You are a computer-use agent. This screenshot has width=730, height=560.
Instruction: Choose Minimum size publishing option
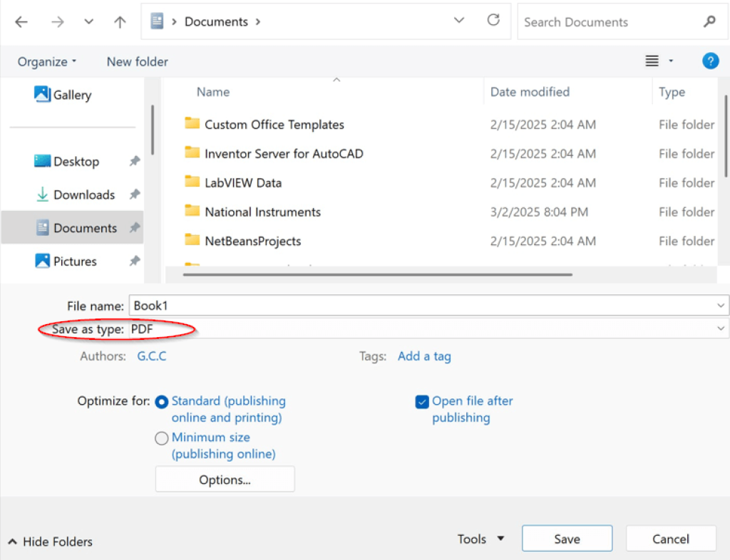click(x=162, y=437)
